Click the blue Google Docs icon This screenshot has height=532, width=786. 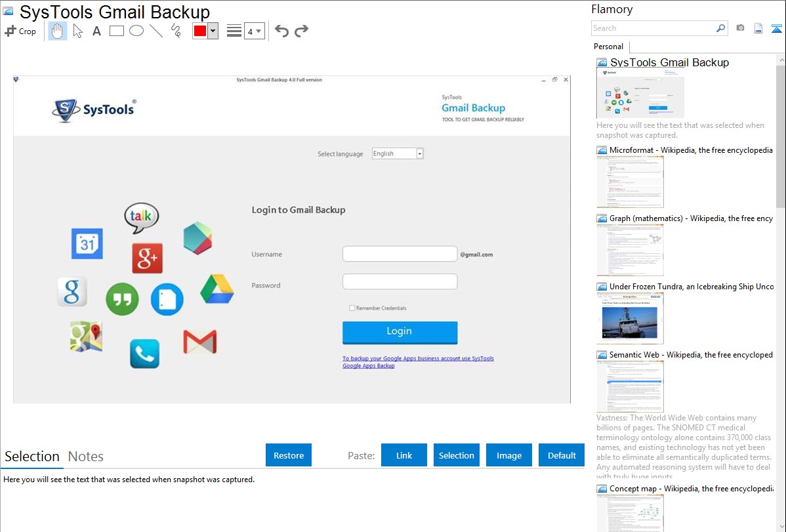click(167, 299)
